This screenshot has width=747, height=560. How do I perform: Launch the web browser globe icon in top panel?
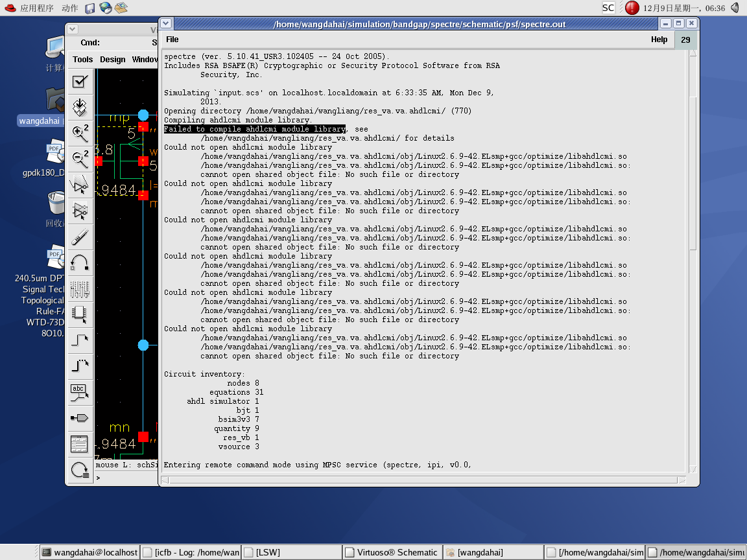coord(105,8)
